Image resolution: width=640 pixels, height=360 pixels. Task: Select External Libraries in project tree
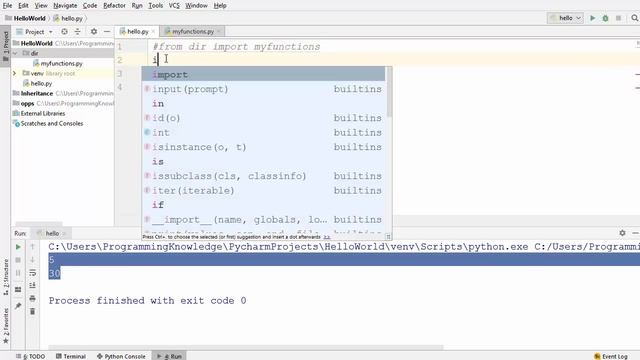42,113
